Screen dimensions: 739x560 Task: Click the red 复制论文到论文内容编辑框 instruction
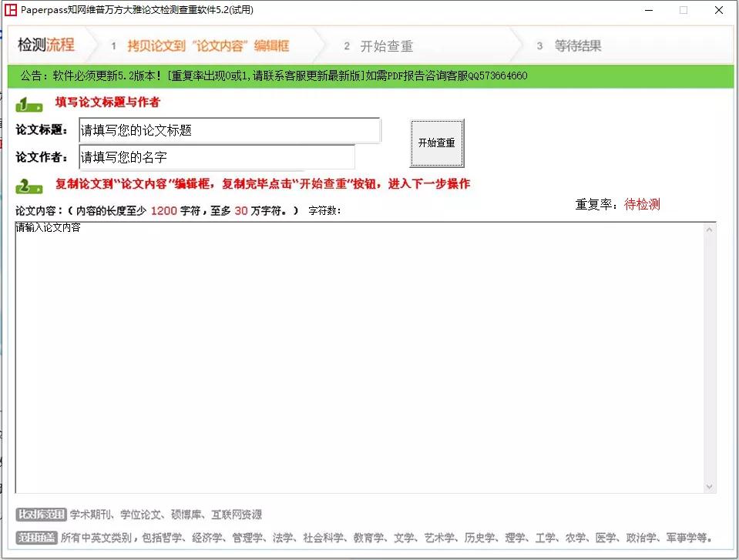(263, 183)
